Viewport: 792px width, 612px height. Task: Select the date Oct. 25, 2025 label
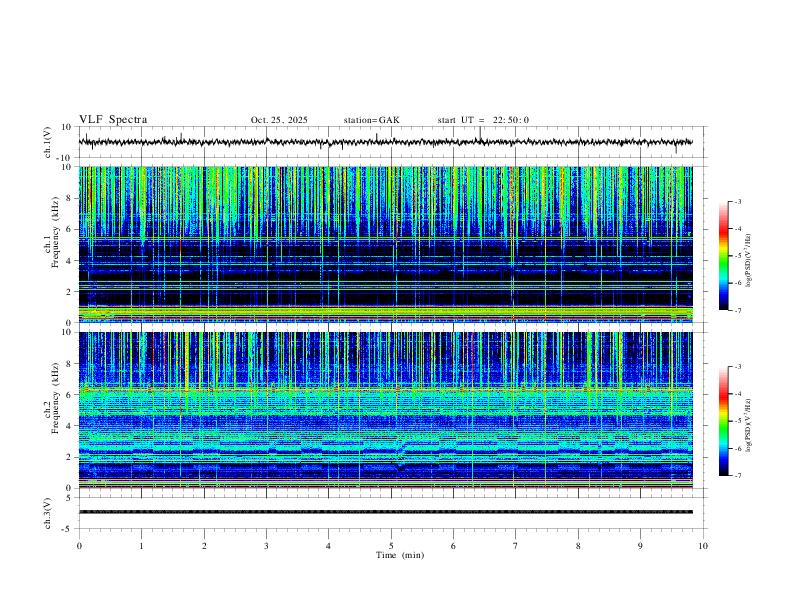(x=279, y=120)
